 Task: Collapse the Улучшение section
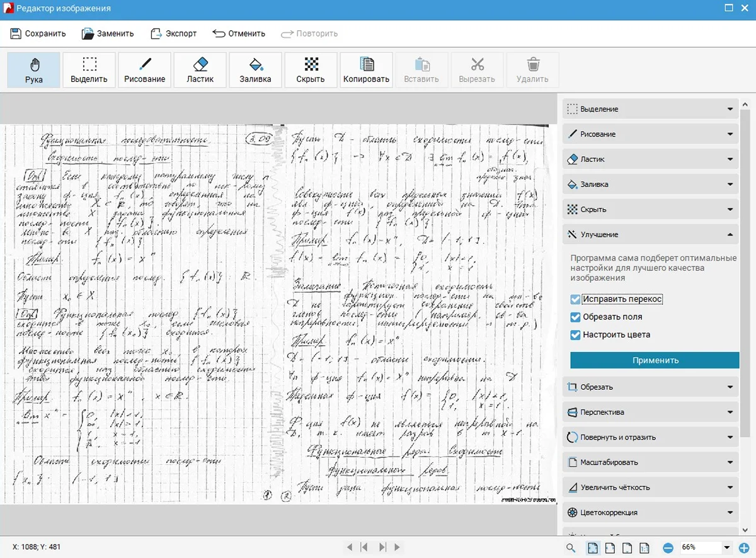point(650,234)
